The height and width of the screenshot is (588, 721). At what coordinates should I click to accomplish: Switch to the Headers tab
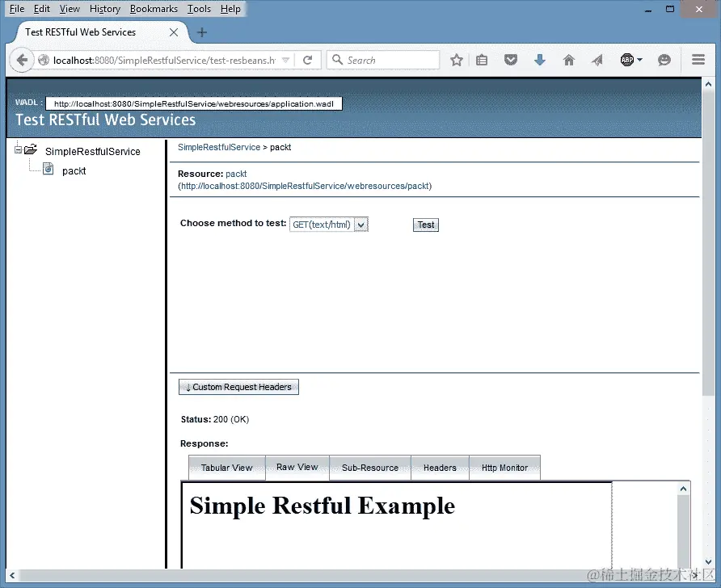(440, 468)
